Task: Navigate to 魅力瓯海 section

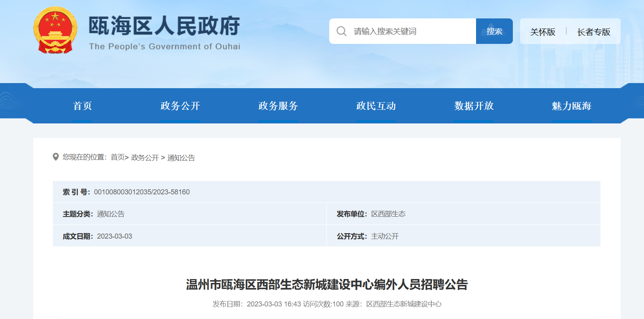Action: click(572, 106)
